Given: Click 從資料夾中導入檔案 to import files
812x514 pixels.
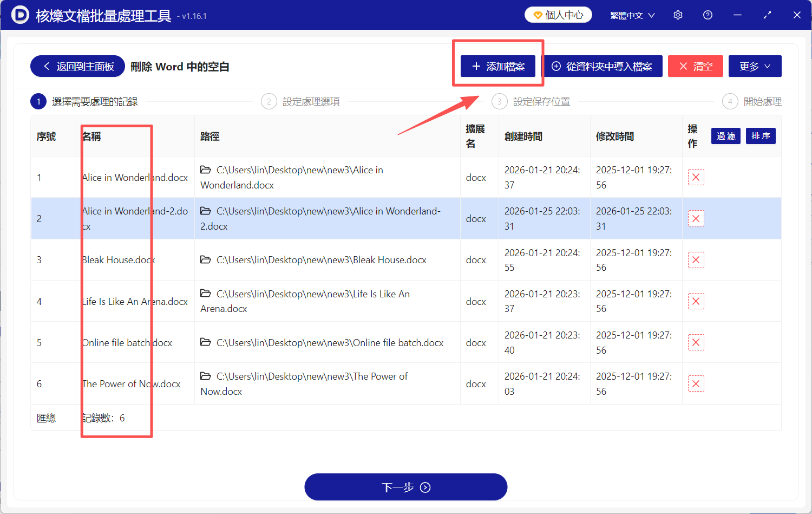Looking at the screenshot, I should pyautogui.click(x=603, y=66).
